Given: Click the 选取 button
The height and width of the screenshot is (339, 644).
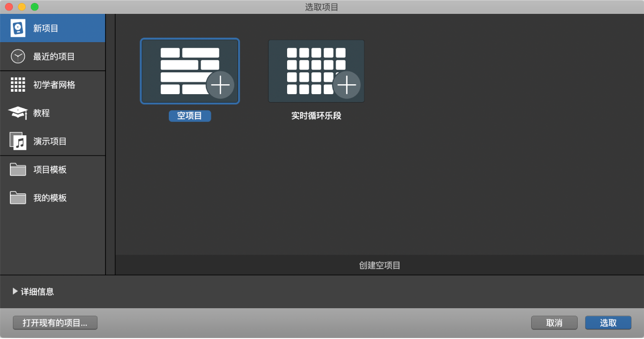Looking at the screenshot, I should pyautogui.click(x=608, y=323).
